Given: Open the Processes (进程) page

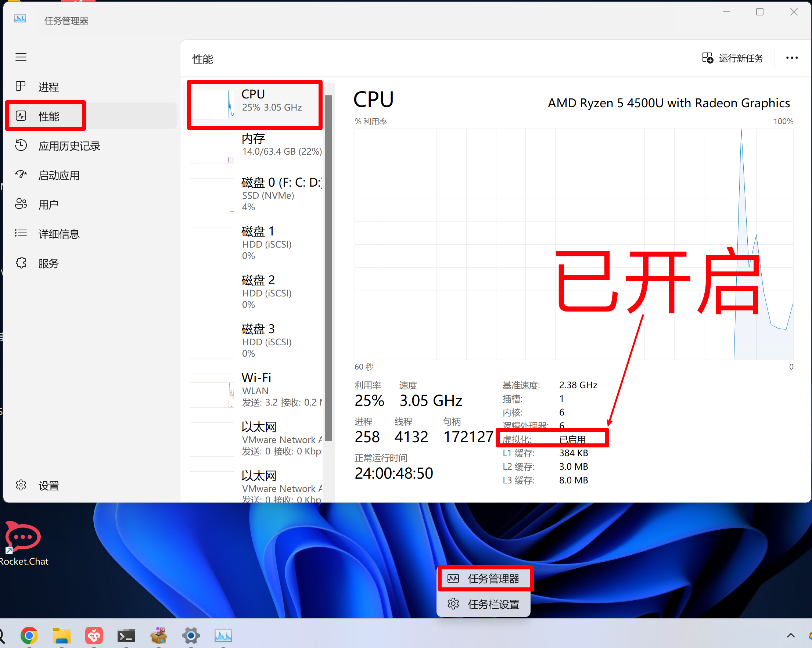Looking at the screenshot, I should click(x=48, y=87).
